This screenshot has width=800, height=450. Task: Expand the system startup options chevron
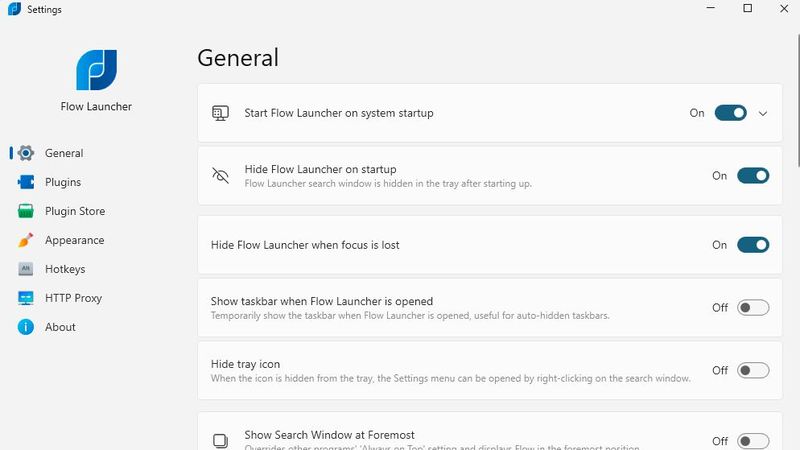point(763,113)
